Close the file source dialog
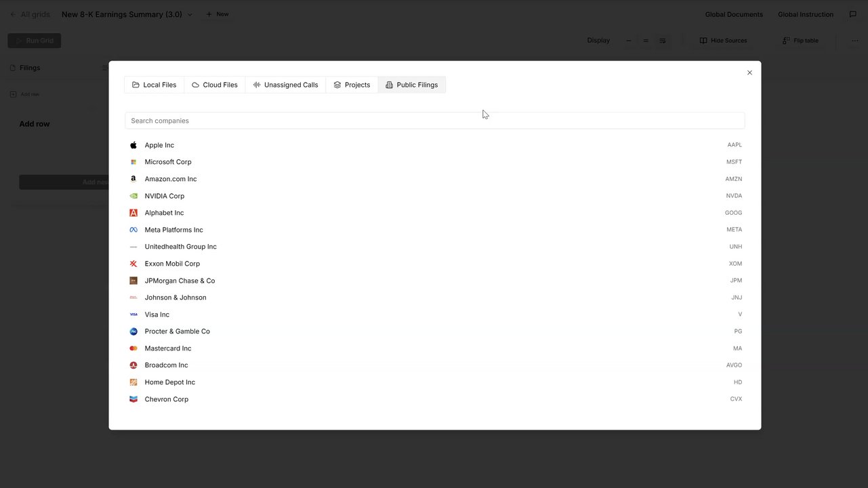 coord(749,73)
